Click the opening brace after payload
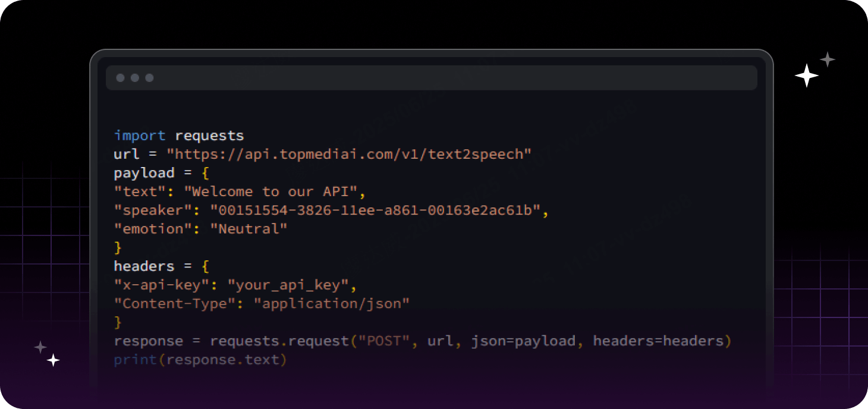This screenshot has height=409, width=868. [x=205, y=173]
